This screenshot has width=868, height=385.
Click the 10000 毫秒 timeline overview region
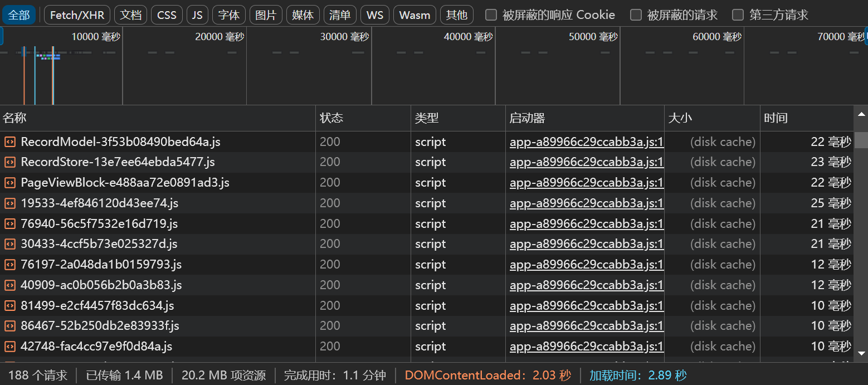click(x=61, y=67)
